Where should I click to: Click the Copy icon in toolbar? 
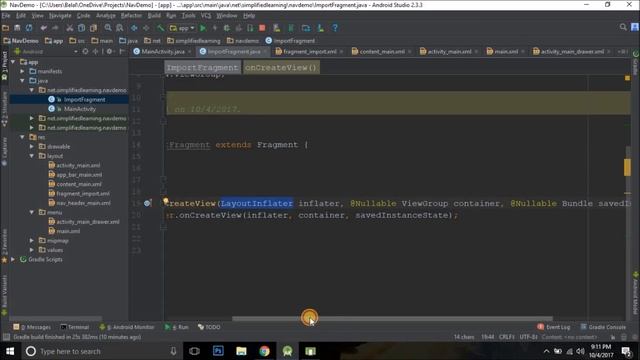pyautogui.click(x=82, y=28)
